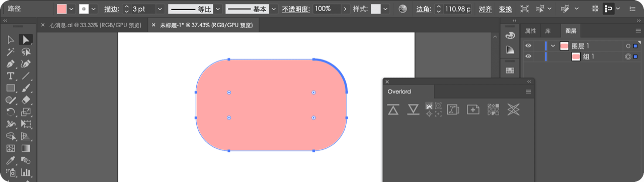The height and width of the screenshot is (182, 644).
Task: Open fill color dropdown arrow
Action: click(71, 9)
